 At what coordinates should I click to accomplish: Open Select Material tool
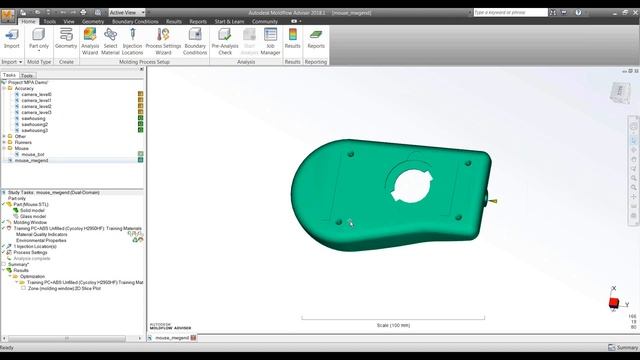click(x=110, y=41)
